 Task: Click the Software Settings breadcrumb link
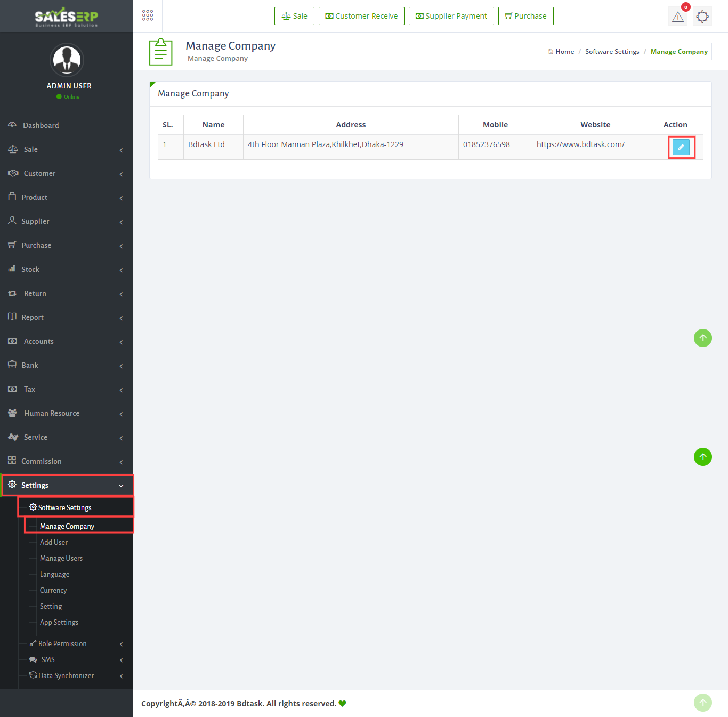(612, 52)
